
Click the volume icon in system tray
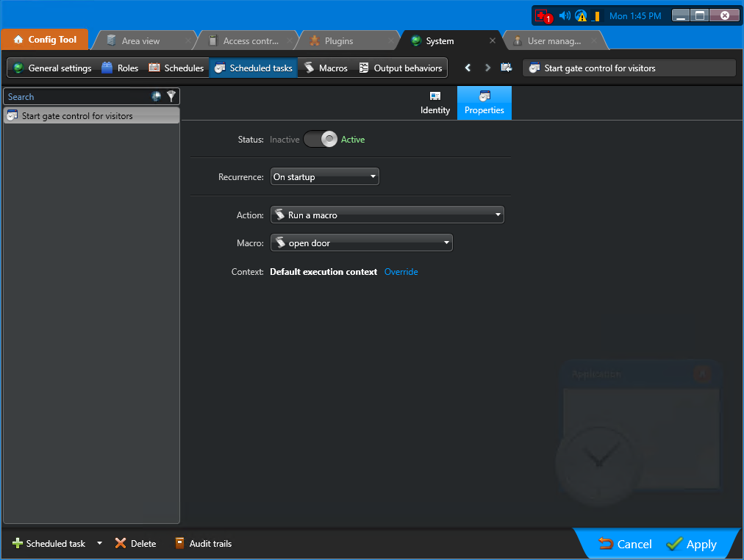pos(563,15)
